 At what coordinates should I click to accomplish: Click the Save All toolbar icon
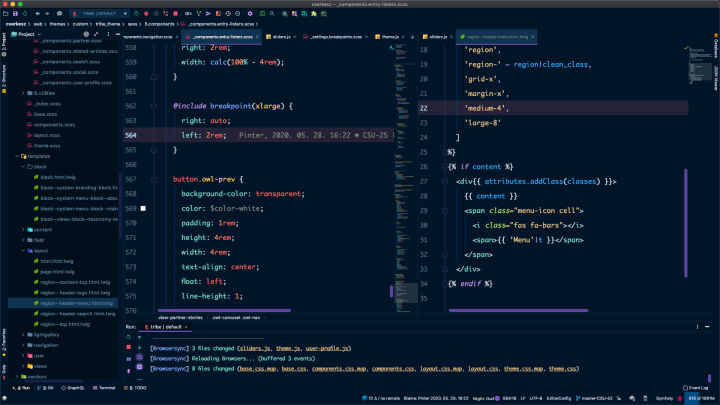click(x=15, y=14)
